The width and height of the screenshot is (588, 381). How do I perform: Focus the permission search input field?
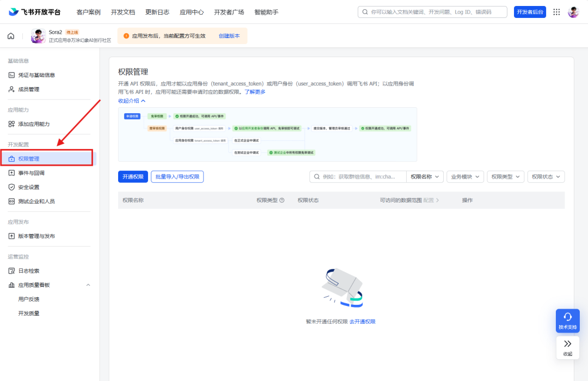point(358,177)
